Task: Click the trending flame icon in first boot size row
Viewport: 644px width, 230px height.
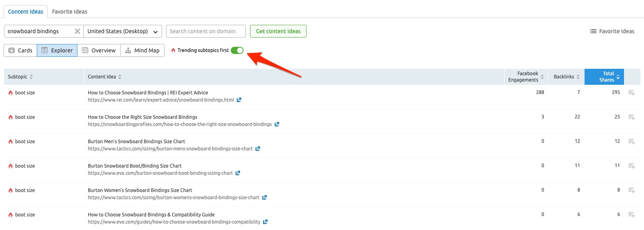Action: [10, 93]
